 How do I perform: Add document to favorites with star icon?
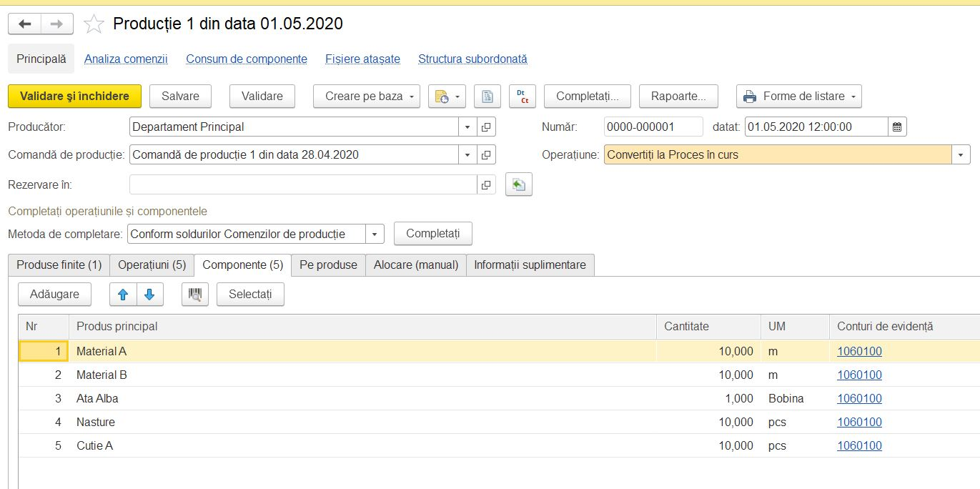pos(94,24)
